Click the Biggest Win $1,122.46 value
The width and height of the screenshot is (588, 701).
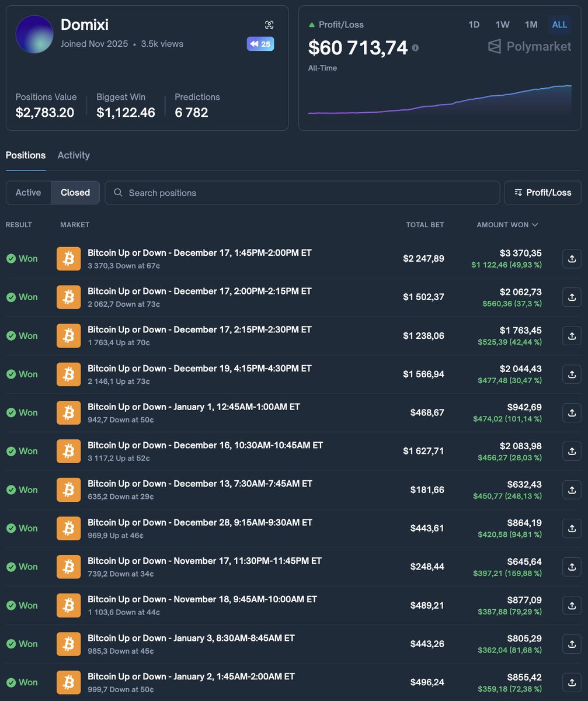pos(126,113)
